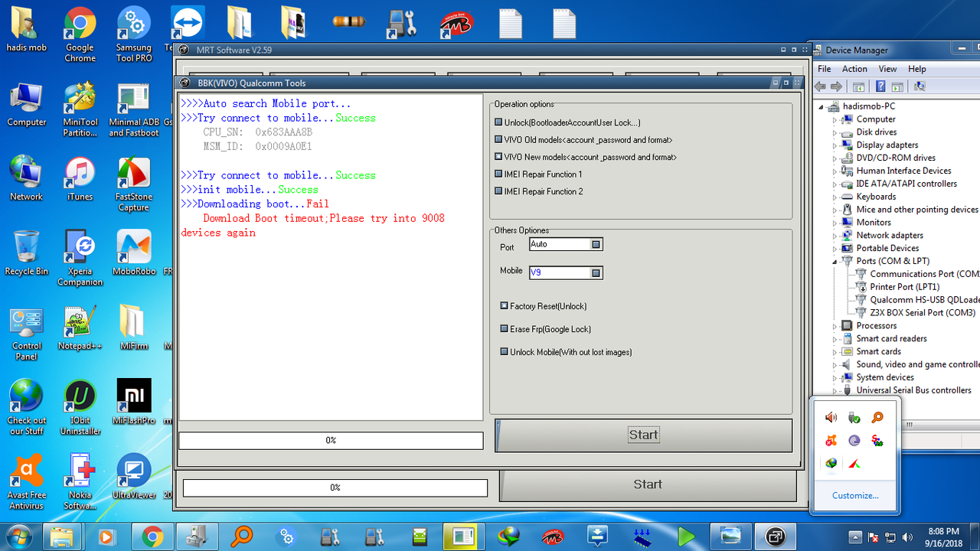Show hidden tray icons arrow on taskbar

click(x=855, y=537)
